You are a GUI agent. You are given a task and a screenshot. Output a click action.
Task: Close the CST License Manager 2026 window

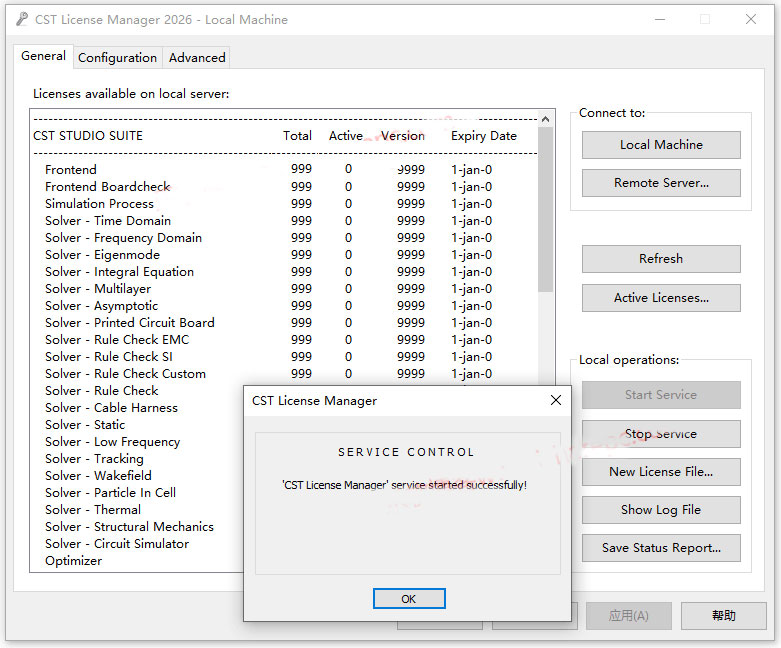(751, 19)
